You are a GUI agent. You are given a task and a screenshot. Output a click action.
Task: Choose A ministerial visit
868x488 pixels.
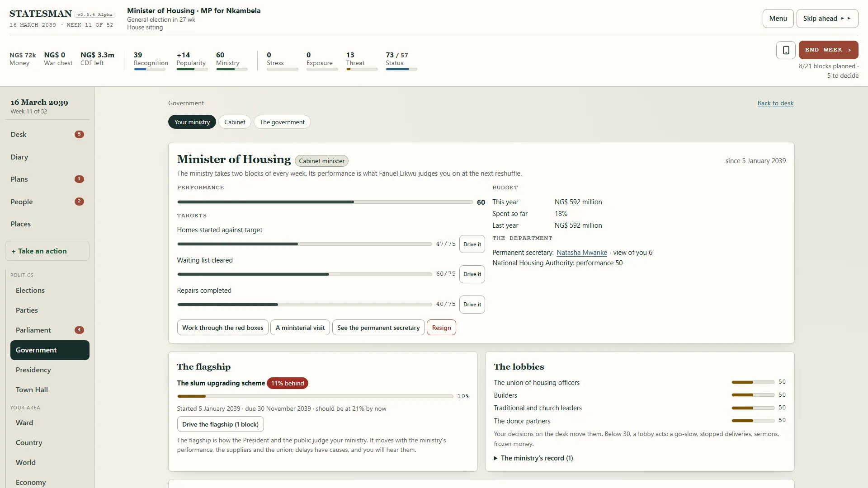(300, 328)
